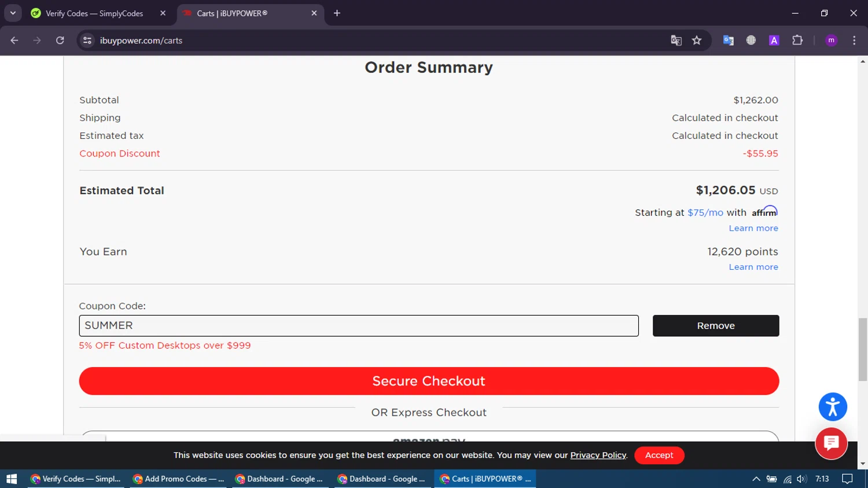
Task: Go back to previous page
Action: 14,41
